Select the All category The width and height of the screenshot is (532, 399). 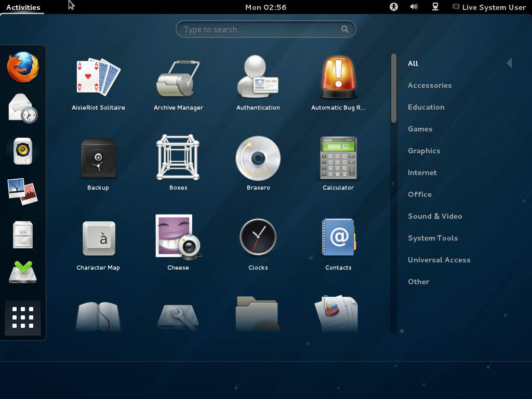(413, 63)
